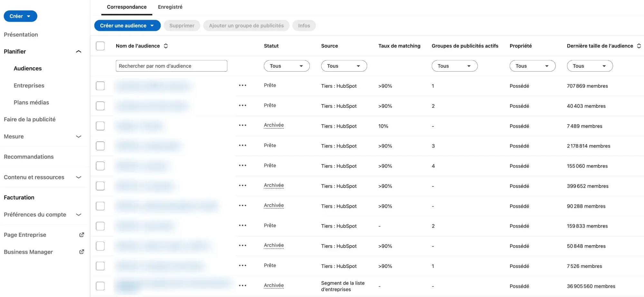The image size is (644, 297).
Task: Tick the select-all audiences checkbox in header
Action: [100, 46]
